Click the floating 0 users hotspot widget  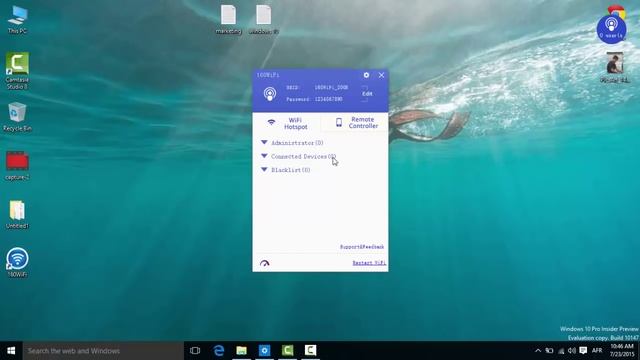(x=611, y=29)
